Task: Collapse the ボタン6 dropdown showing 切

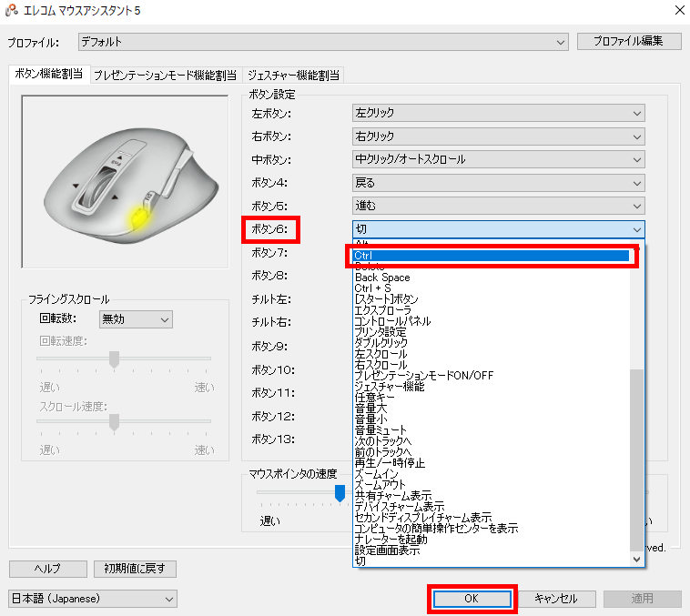Action: tap(499, 229)
